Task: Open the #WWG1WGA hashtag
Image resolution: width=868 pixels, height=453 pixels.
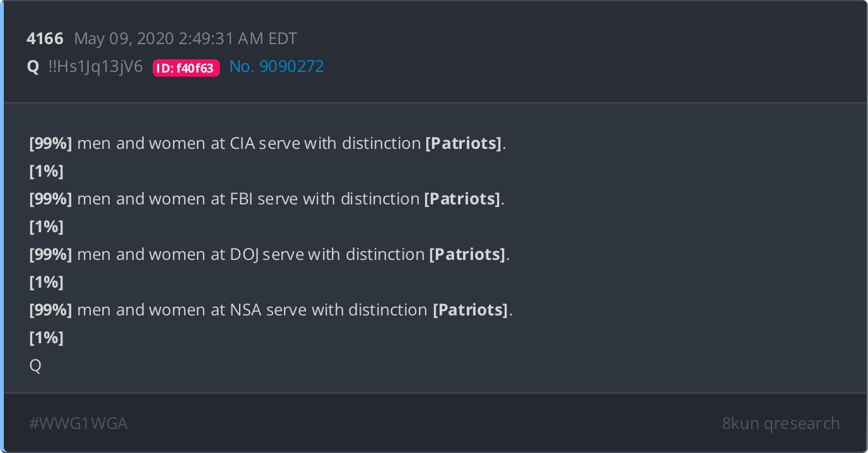Action: click(x=78, y=423)
